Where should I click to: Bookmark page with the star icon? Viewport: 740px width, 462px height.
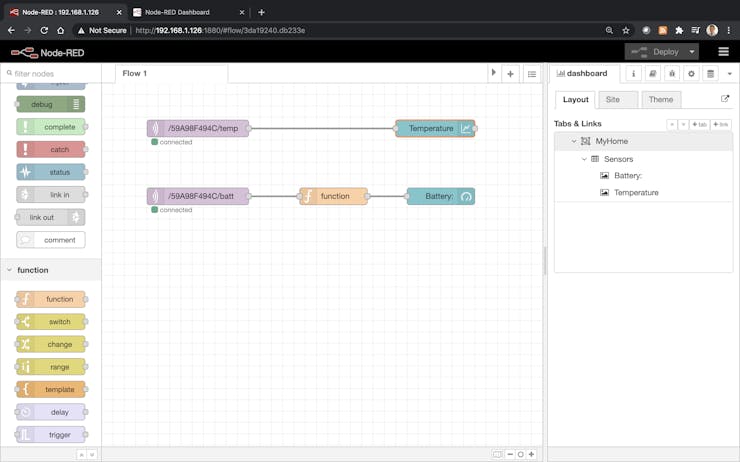coord(626,31)
